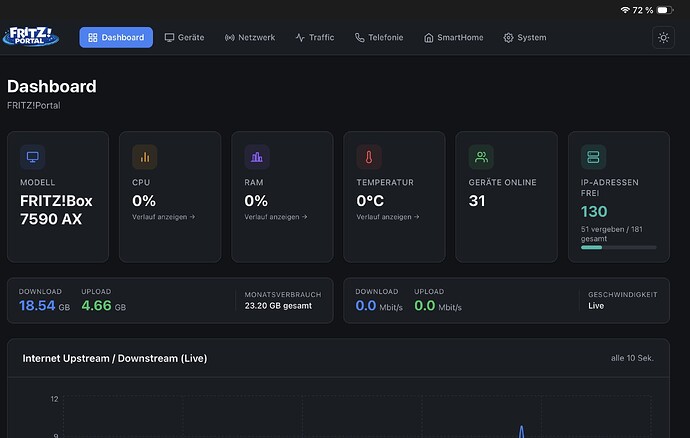The width and height of the screenshot is (690, 438).
Task: Click the chart y-axis label 12
Action: 54,399
